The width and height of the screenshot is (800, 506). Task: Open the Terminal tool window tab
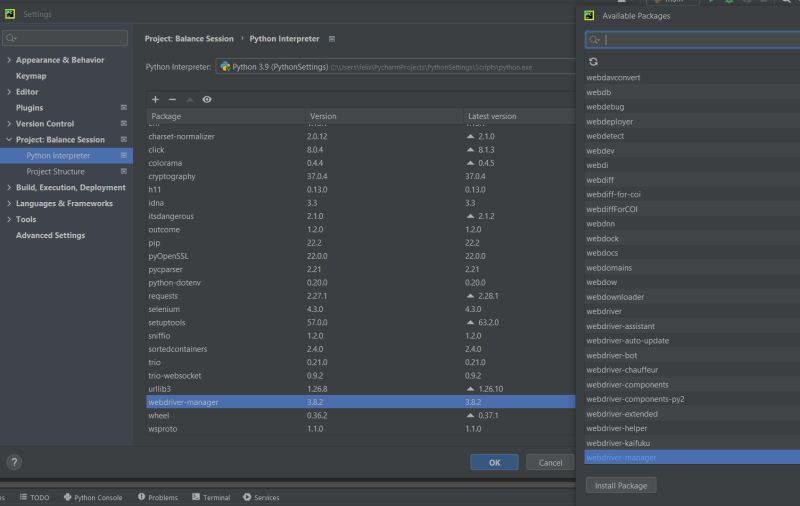[x=211, y=497]
